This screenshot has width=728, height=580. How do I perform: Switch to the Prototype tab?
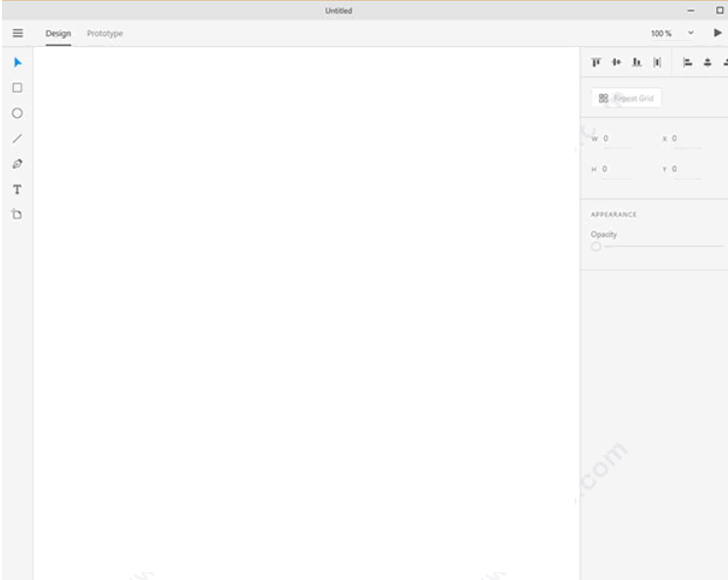104,33
